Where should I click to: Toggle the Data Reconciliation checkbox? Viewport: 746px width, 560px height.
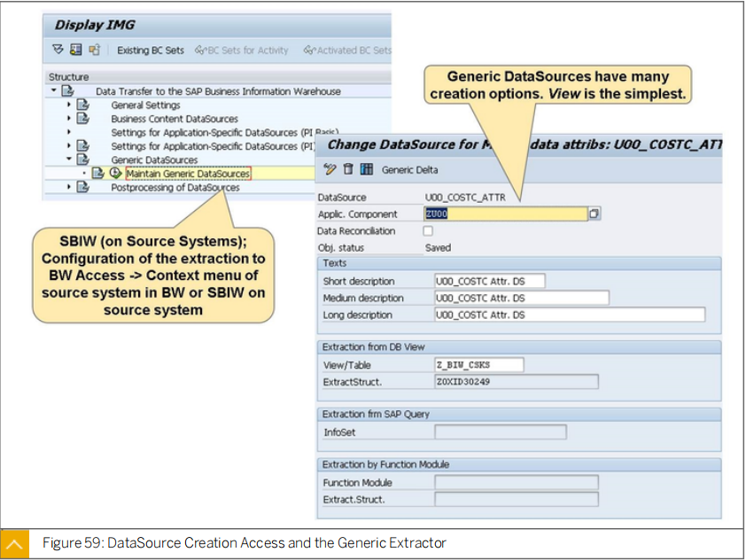click(x=428, y=230)
